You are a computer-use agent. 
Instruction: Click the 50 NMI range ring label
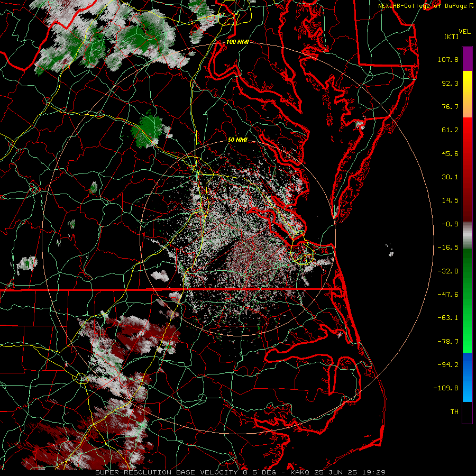pyautogui.click(x=237, y=140)
